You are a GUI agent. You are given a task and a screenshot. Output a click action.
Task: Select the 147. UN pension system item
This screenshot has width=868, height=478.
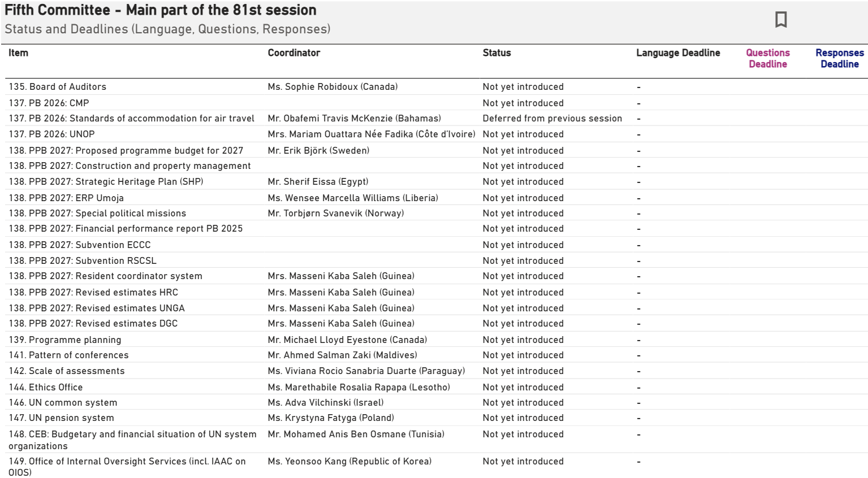point(61,418)
